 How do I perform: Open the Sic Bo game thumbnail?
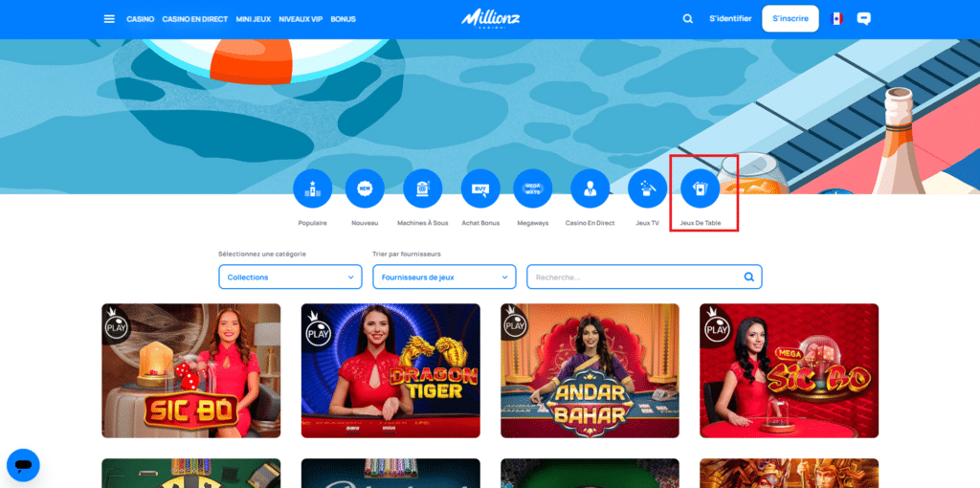point(191,370)
